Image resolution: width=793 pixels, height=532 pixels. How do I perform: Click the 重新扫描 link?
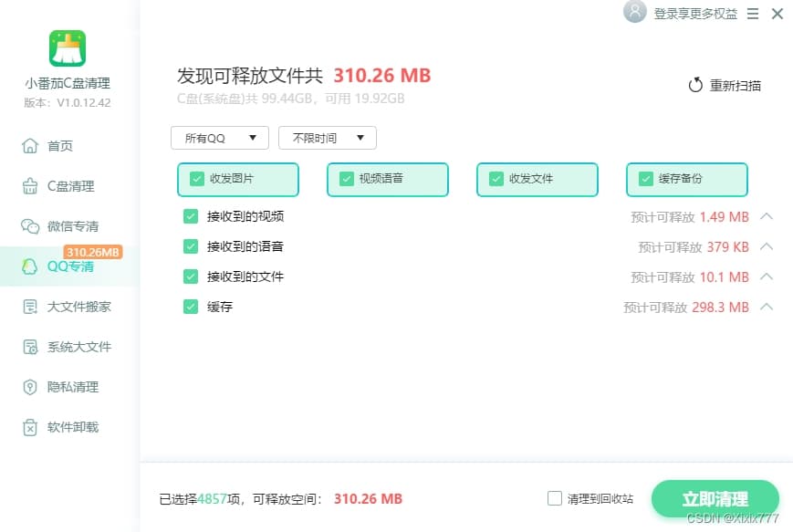coord(735,86)
